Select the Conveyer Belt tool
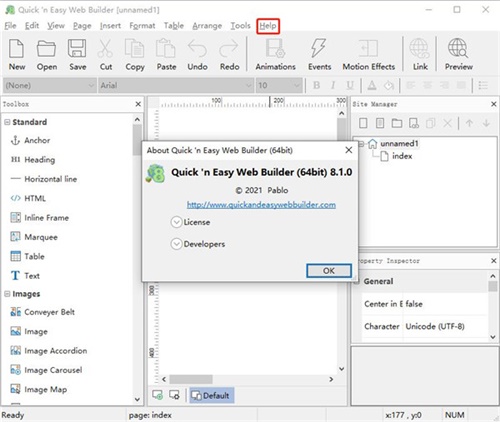 (x=43, y=312)
